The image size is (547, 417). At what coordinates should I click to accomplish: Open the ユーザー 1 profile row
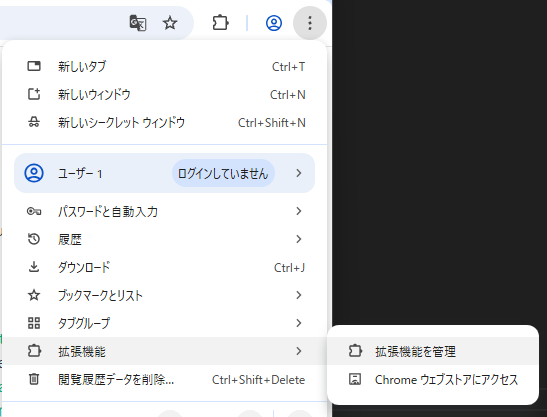click(164, 173)
